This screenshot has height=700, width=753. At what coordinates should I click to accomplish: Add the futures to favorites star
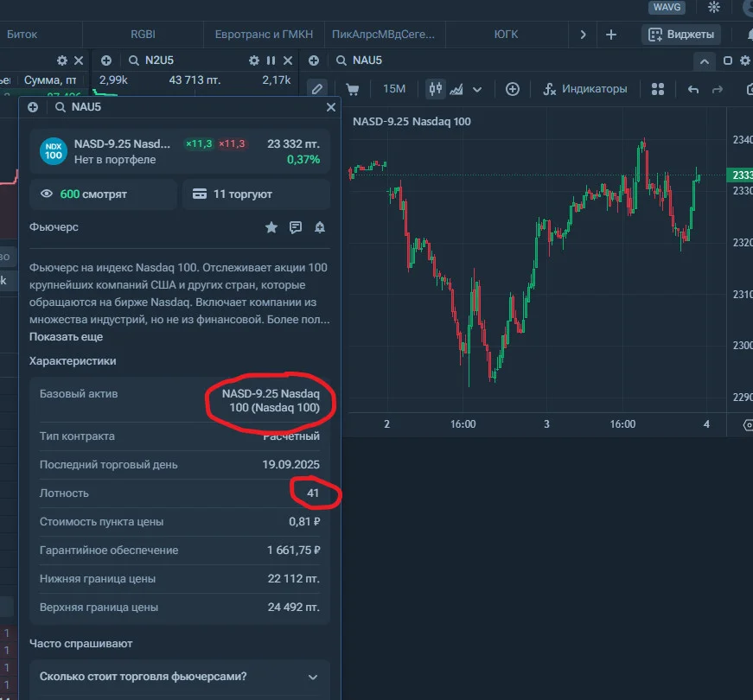271,227
